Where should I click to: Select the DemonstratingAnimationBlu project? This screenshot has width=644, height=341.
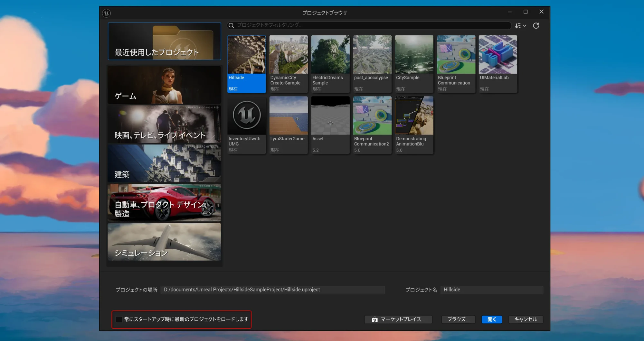pos(414,125)
